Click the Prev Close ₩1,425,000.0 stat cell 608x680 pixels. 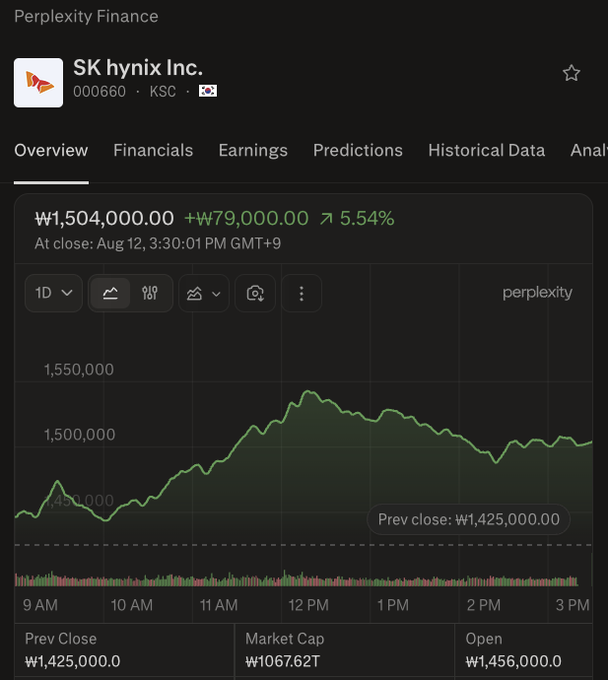click(124, 650)
